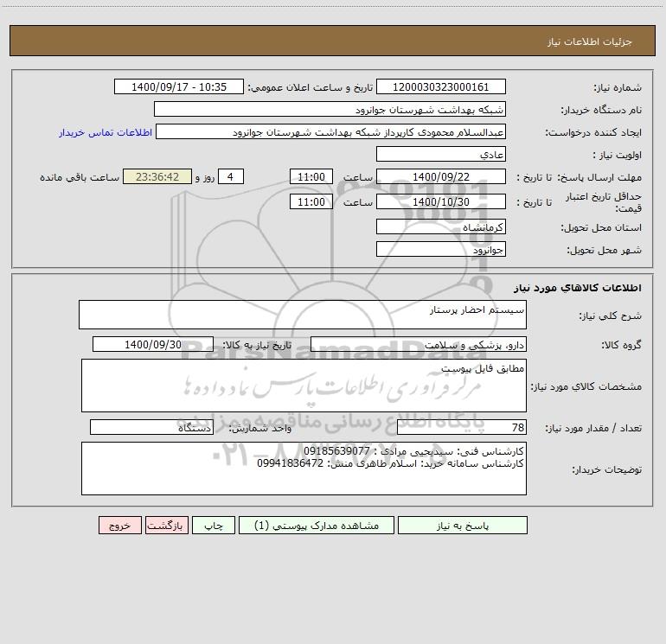Image resolution: width=666 pixels, height=644 pixels.
Task: Click goods group field دارو، پزشکی و سلامت
Action: point(419,344)
